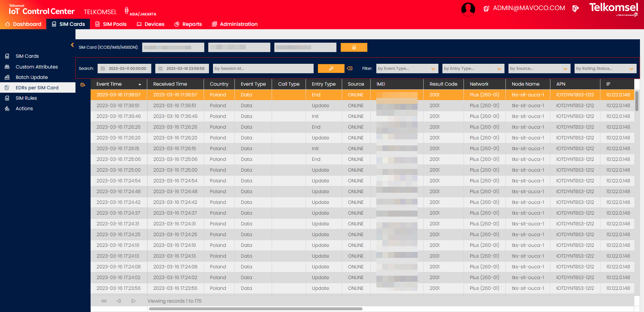The height and width of the screenshot is (312, 644).
Task: Click the by Session Id input field
Action: tap(263, 69)
